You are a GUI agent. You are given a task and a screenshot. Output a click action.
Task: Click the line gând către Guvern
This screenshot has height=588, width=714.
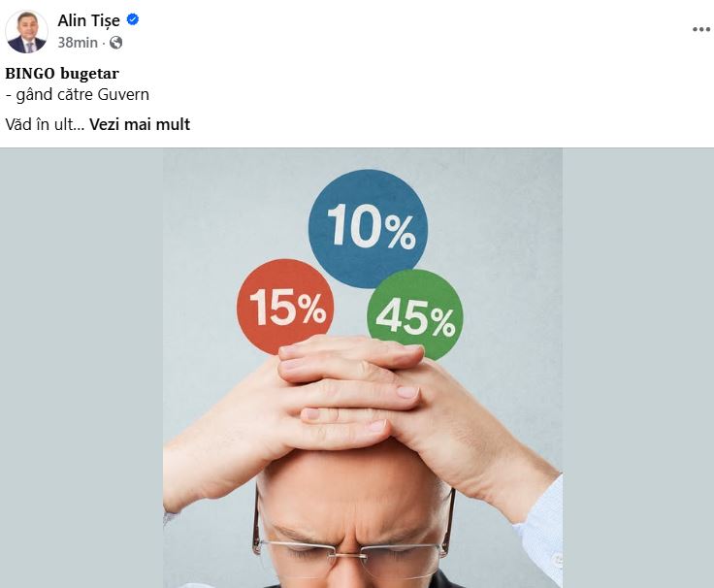pyautogui.click(x=78, y=95)
